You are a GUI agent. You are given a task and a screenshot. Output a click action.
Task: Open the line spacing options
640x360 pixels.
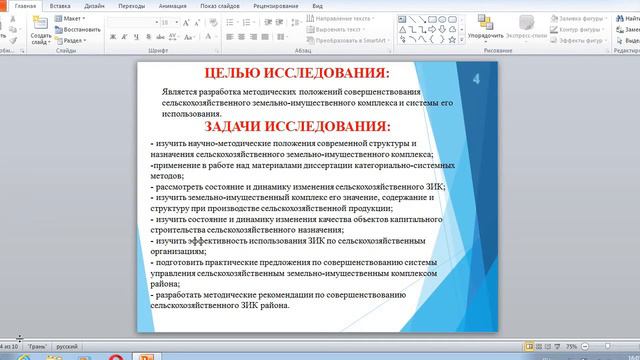(x=296, y=22)
